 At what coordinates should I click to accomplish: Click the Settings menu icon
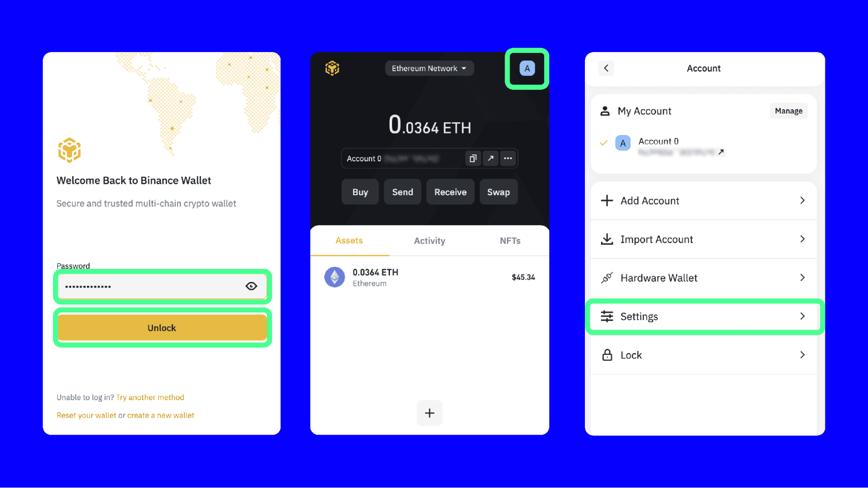coord(607,316)
